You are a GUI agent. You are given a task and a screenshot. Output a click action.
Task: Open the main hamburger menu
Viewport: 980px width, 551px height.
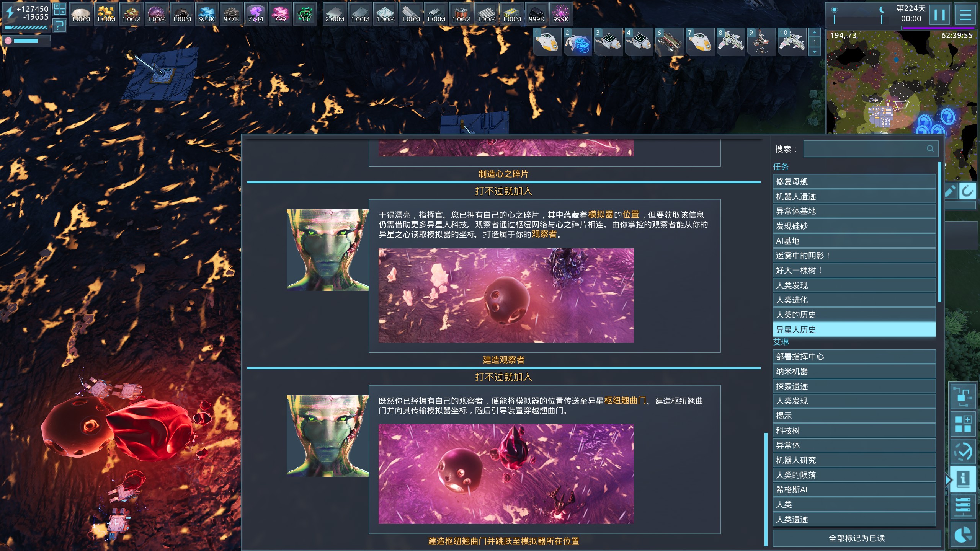[x=965, y=15]
